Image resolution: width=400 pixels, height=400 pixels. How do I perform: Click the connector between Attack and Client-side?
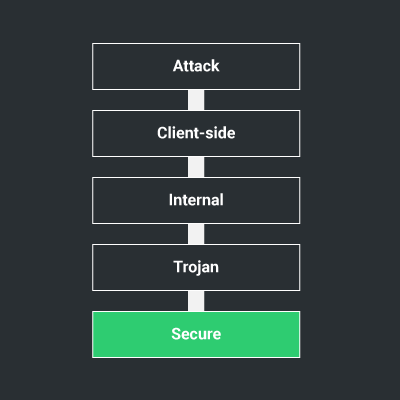196,100
